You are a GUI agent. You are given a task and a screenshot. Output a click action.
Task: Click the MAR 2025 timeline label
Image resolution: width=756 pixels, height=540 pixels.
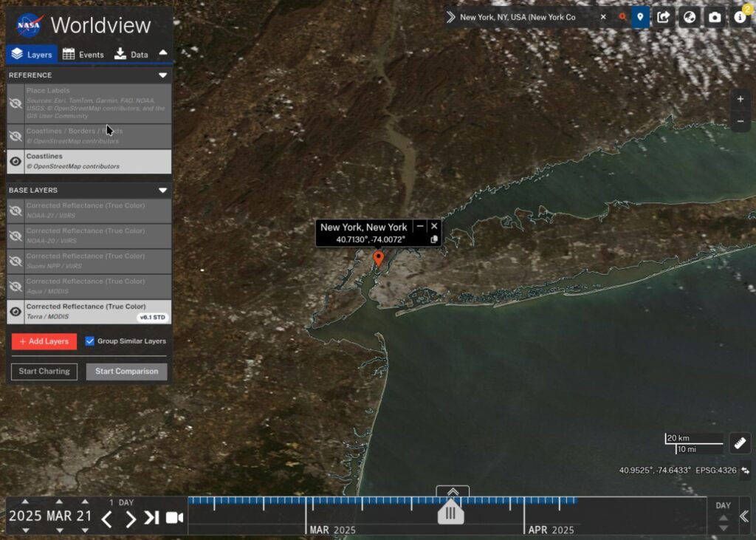(x=333, y=530)
